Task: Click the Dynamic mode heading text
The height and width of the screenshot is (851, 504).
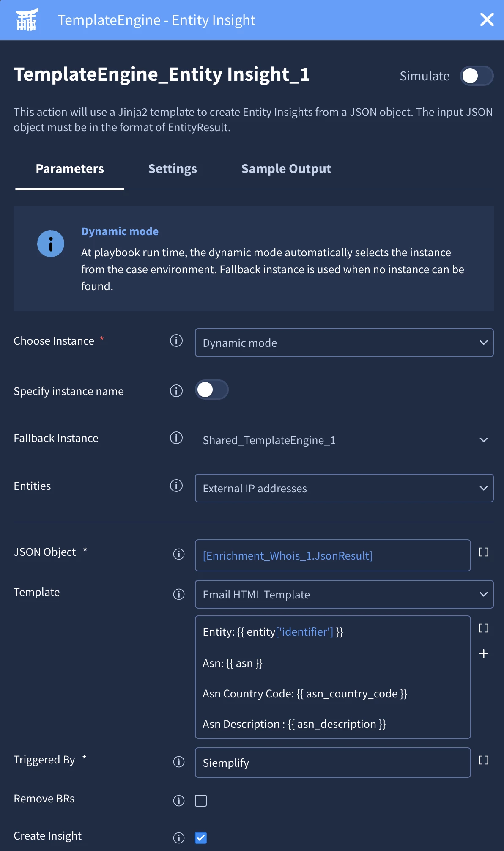Action: (x=120, y=231)
